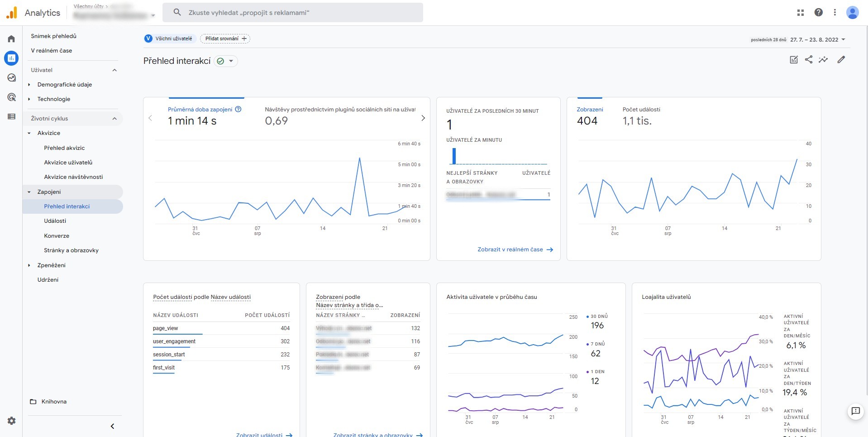The width and height of the screenshot is (868, 437).
Task: Share this report icon
Action: click(x=809, y=59)
